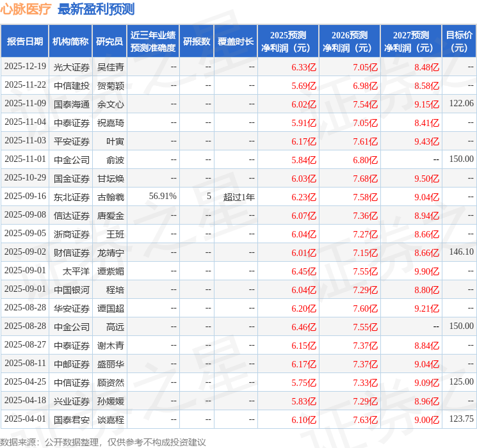Open the 光大证券 institution cell
Screen dimensions: 477x448
[71, 67]
